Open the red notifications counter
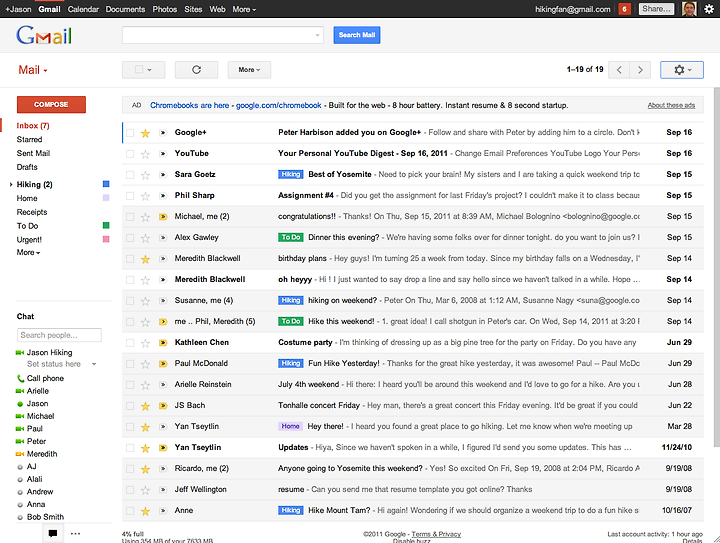Image resolution: width=720 pixels, height=543 pixels. pos(624,9)
